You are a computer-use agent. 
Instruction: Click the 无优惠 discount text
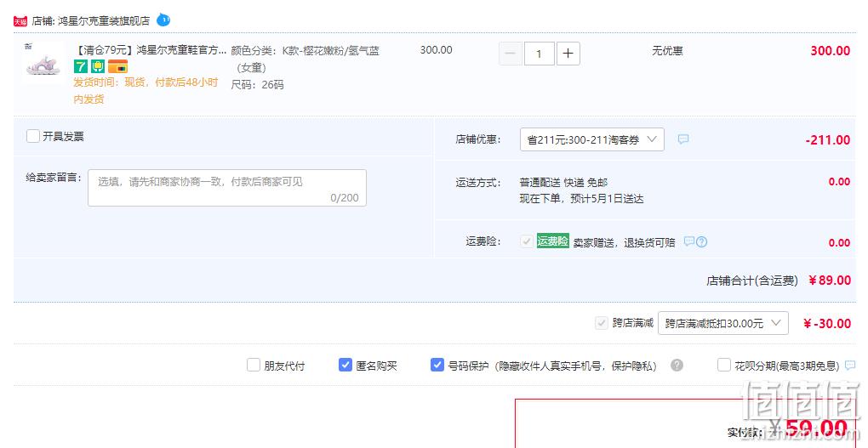pos(667,51)
